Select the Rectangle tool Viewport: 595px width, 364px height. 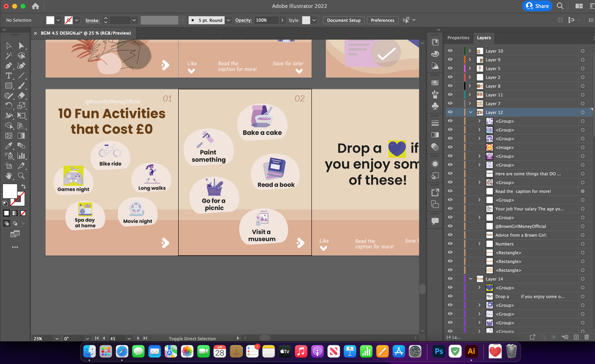[x=9, y=86]
